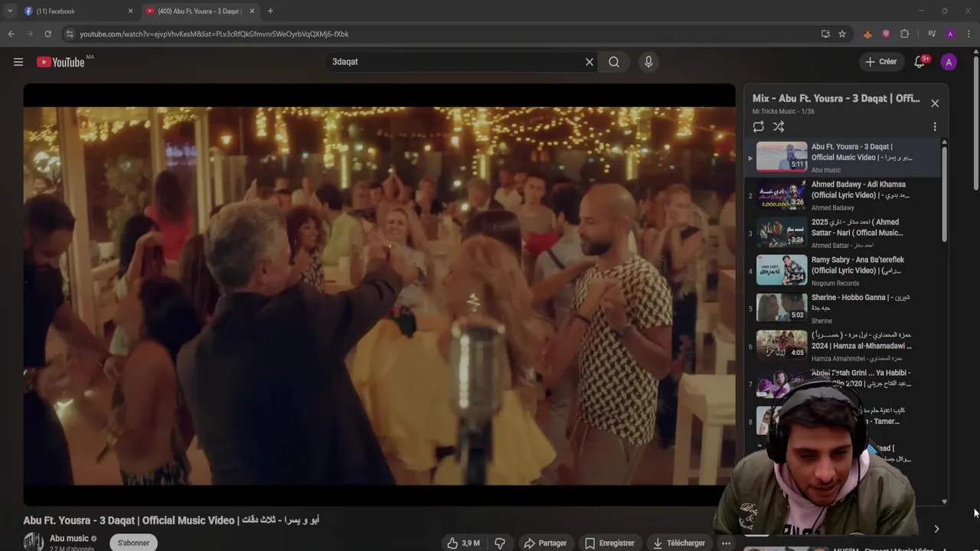Open the notifications bell
The width and height of the screenshot is (980, 551).
point(920,62)
